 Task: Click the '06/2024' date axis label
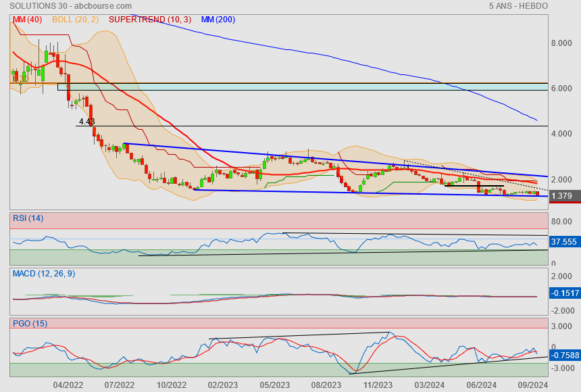click(x=481, y=385)
